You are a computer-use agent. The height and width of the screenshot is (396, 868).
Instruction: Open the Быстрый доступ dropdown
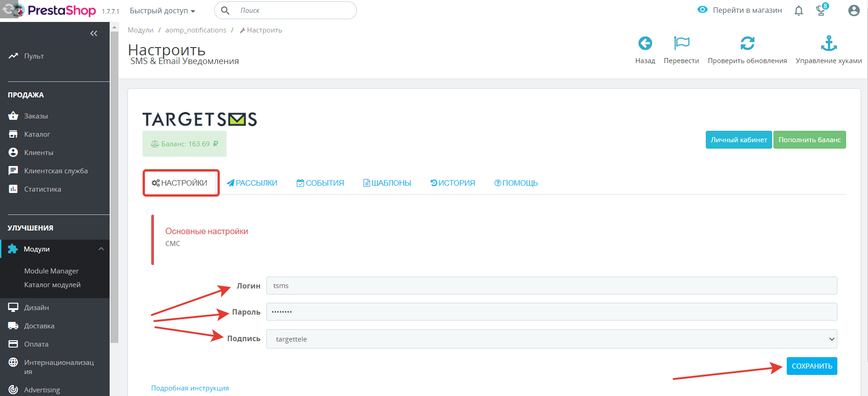pos(162,11)
